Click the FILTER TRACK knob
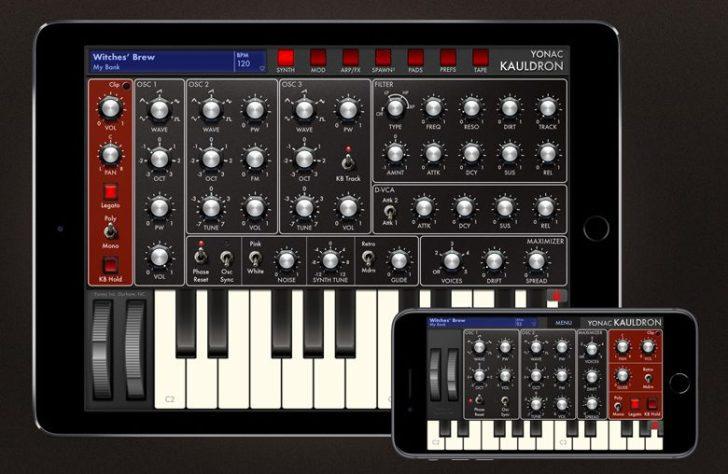 [547, 108]
